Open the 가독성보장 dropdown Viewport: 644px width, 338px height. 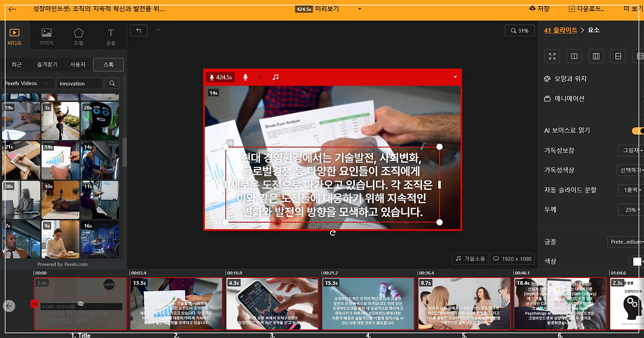(631, 150)
